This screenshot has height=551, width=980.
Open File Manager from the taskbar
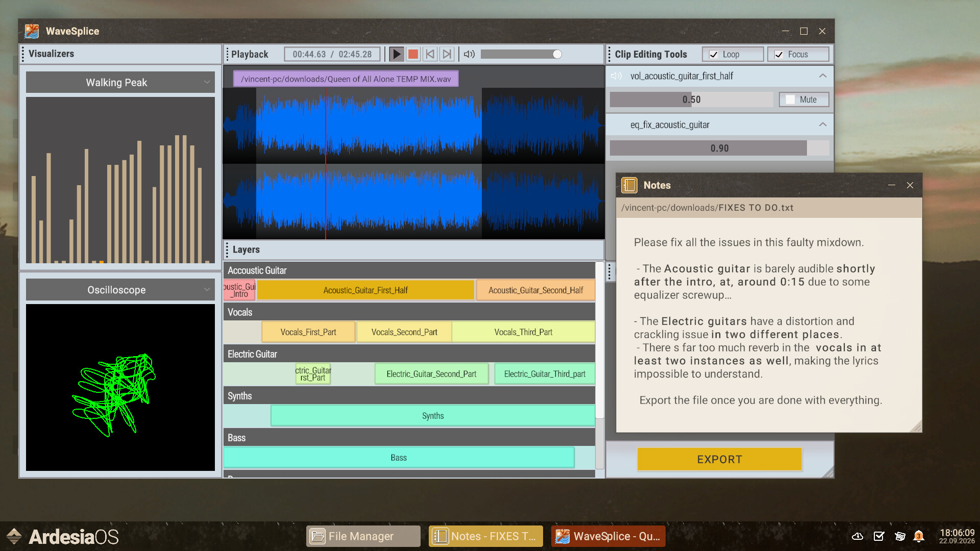click(362, 536)
